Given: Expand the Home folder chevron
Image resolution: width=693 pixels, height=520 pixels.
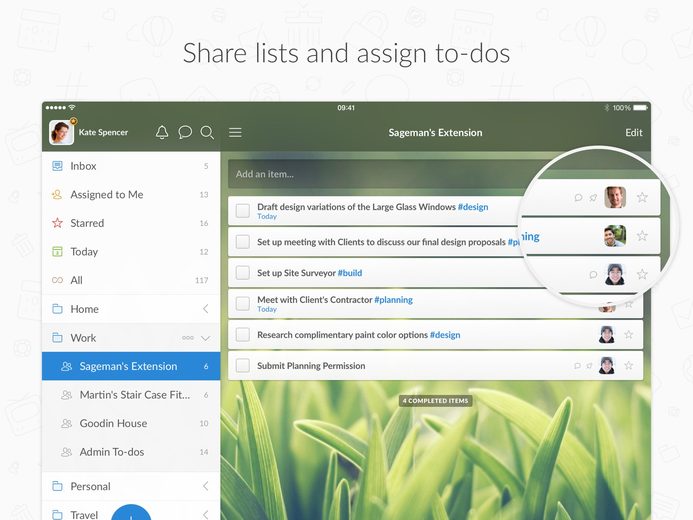Looking at the screenshot, I should click(x=206, y=309).
